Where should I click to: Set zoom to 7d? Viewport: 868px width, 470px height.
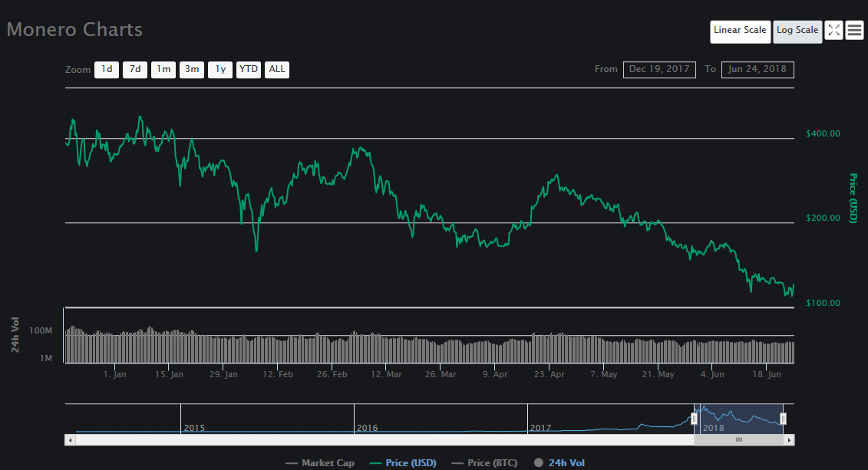click(135, 70)
